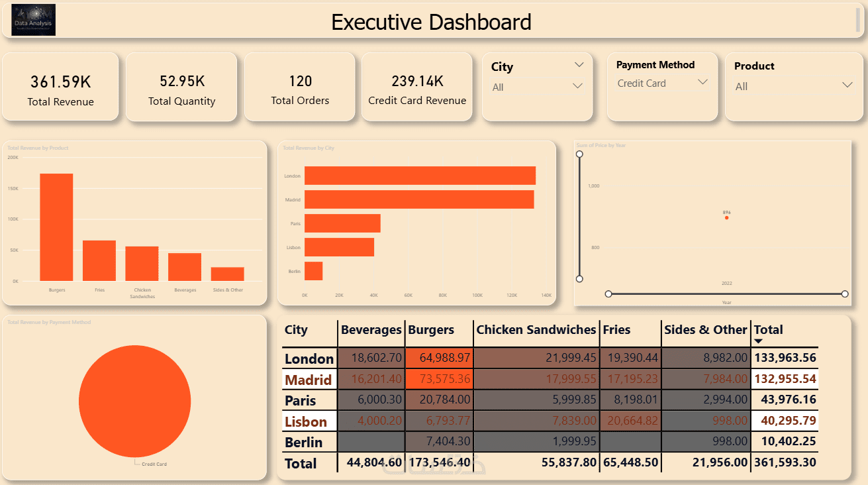Click the Burgers column header in table

tap(431, 329)
